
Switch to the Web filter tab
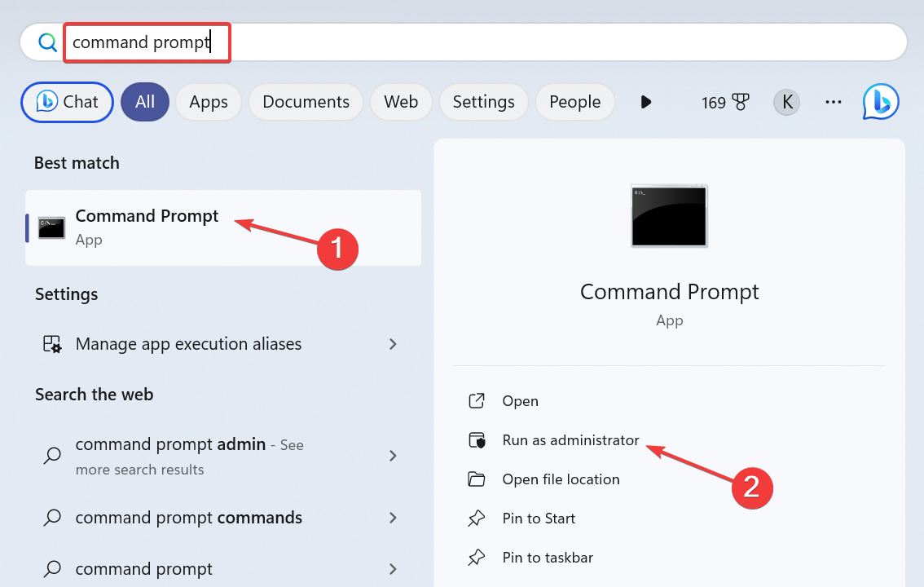click(401, 102)
